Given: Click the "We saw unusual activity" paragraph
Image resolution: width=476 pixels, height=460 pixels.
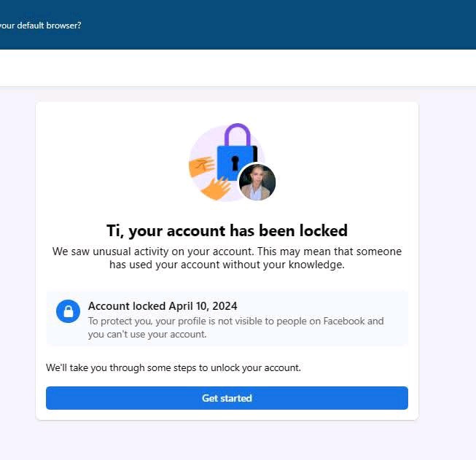Looking at the screenshot, I should [227, 258].
